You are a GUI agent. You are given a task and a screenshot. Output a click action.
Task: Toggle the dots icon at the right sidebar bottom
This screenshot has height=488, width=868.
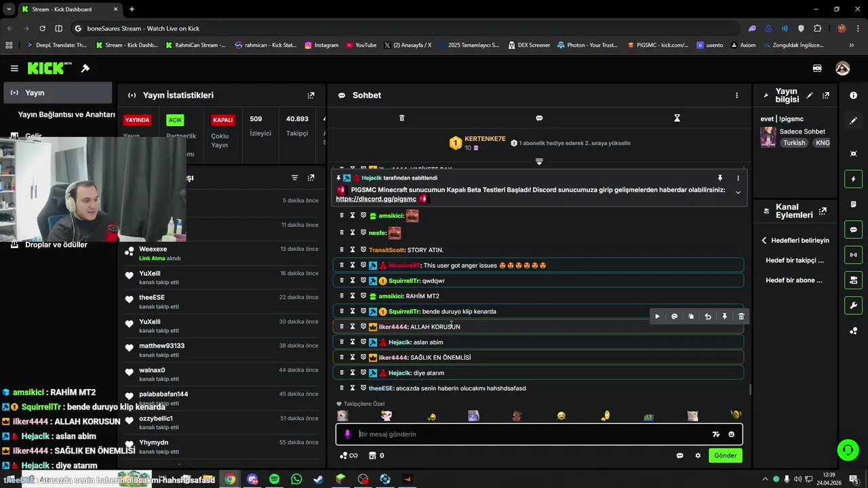(853, 331)
